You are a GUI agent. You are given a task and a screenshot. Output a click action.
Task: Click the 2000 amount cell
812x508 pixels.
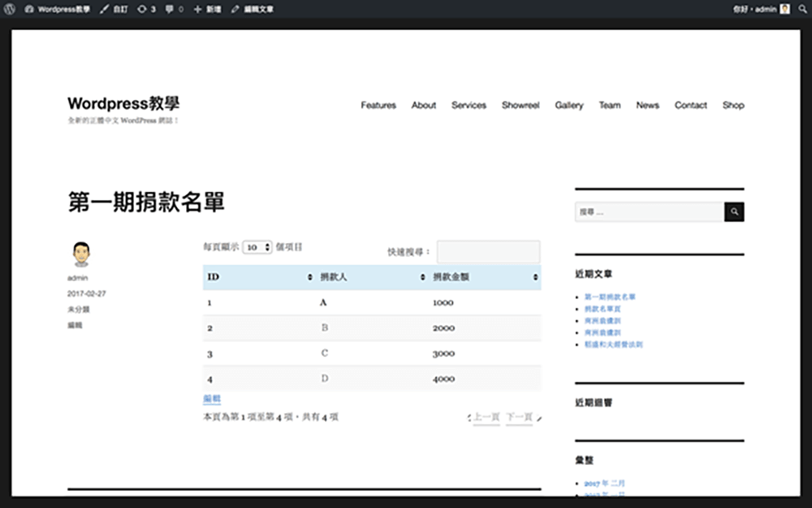(486, 328)
